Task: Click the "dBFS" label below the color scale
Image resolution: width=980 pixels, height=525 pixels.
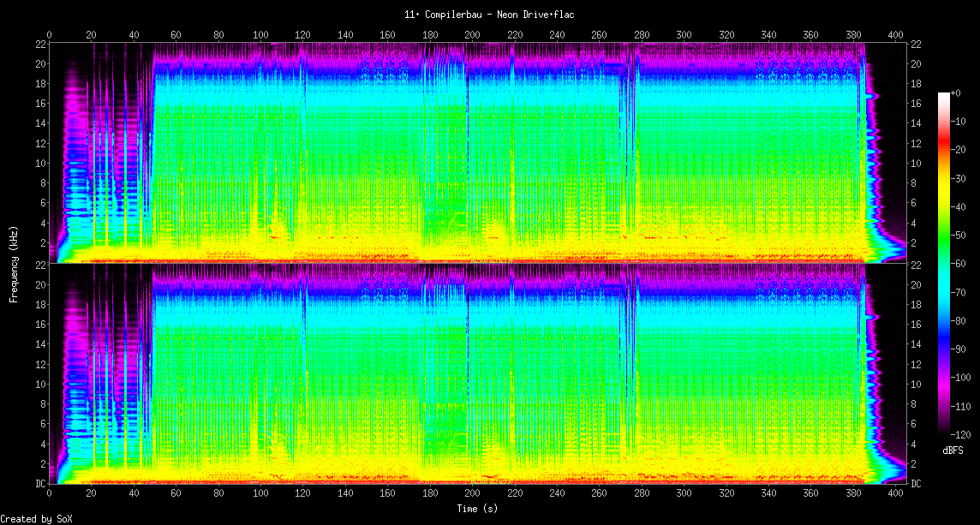Action: [953, 450]
